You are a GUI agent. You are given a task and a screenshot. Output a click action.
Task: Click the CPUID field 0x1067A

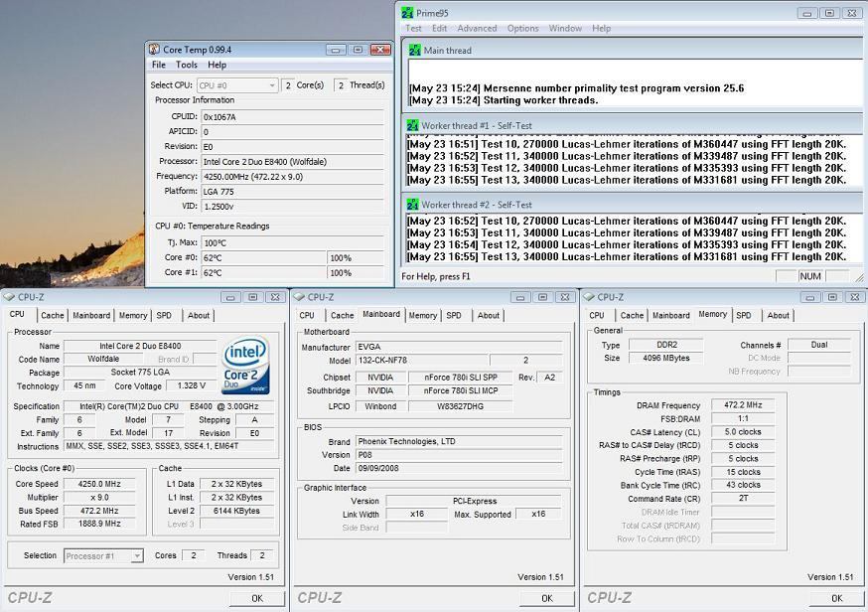292,117
